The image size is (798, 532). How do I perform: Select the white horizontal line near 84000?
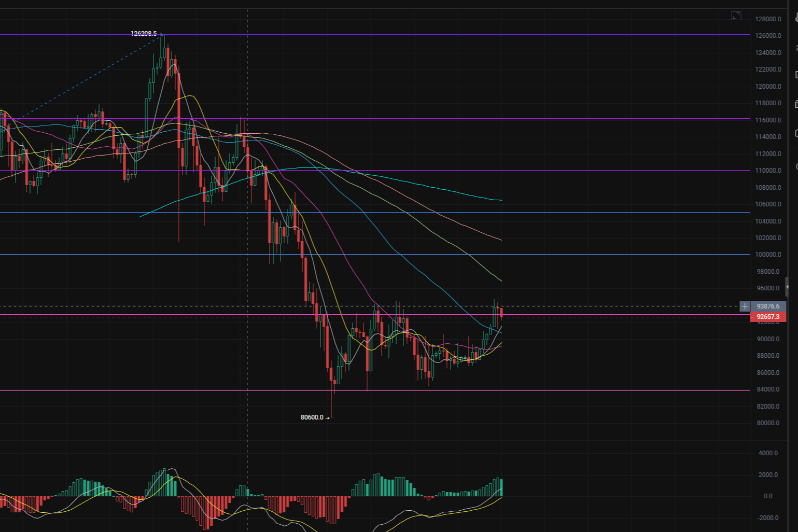570,390
